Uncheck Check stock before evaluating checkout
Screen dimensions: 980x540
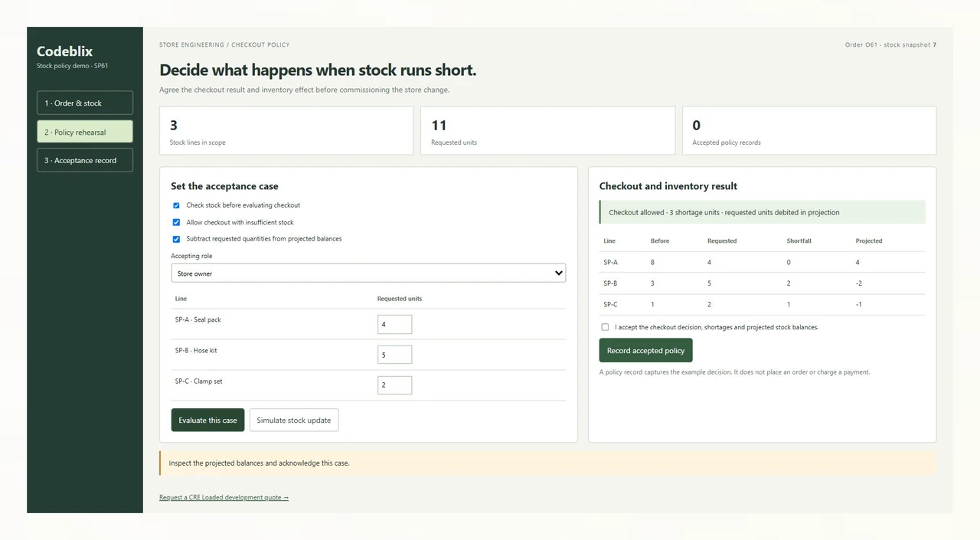point(176,205)
